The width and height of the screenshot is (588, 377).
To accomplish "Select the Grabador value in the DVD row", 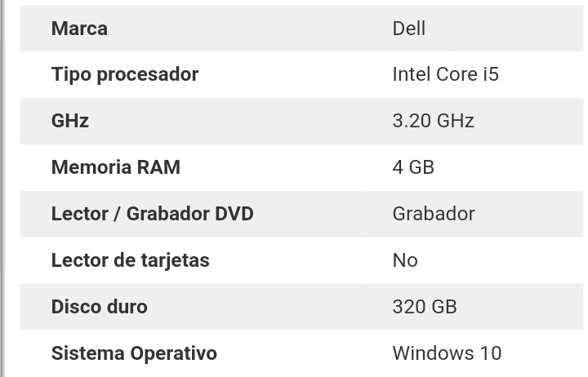I will 433,214.
